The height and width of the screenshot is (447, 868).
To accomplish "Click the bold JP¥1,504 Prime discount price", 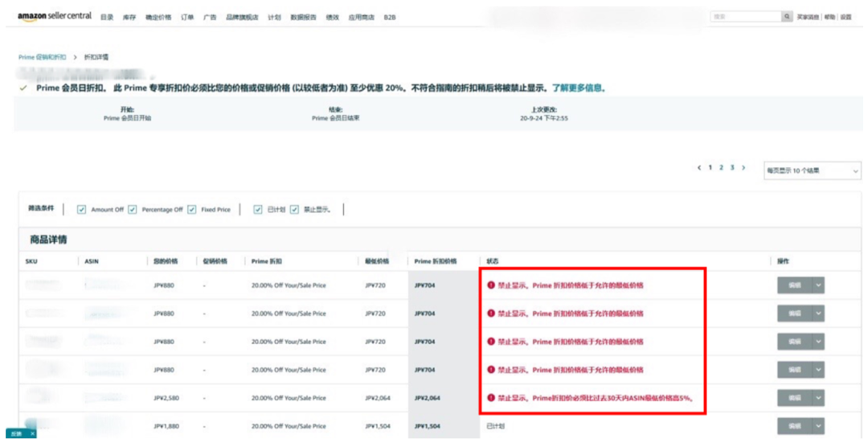I will point(428,426).
